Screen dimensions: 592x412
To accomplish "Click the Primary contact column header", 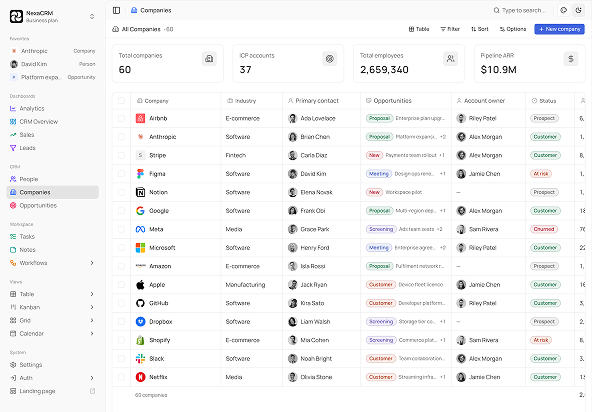I will click(313, 101).
